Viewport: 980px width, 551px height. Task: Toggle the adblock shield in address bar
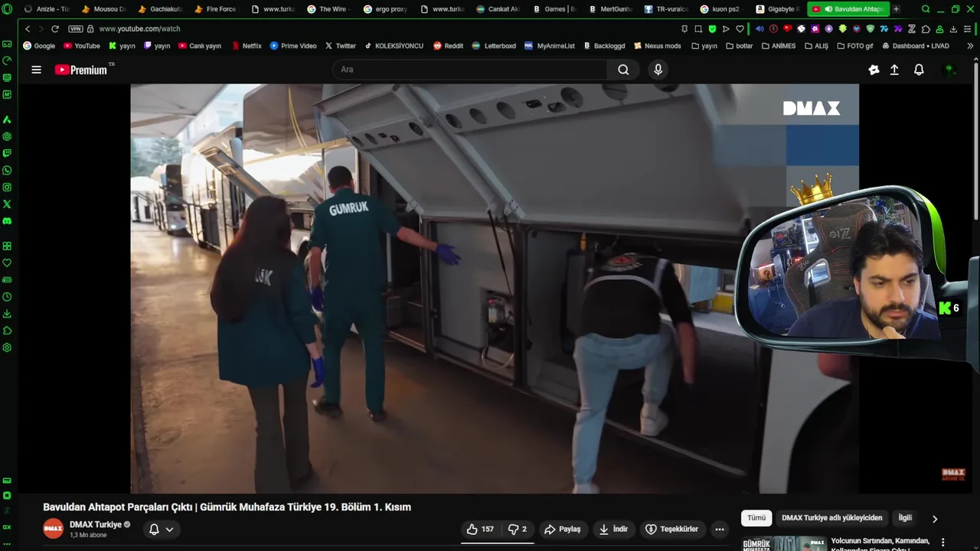pos(712,29)
